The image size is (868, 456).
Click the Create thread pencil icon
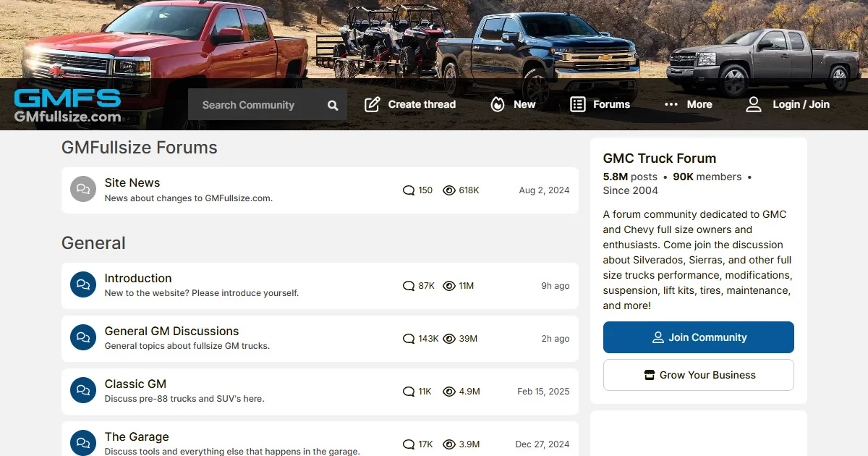[372, 104]
